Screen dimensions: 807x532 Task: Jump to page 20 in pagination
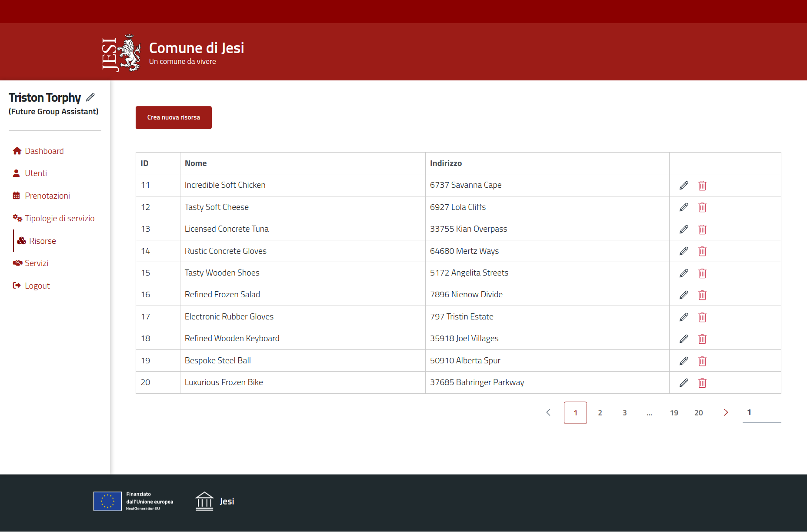(698, 412)
